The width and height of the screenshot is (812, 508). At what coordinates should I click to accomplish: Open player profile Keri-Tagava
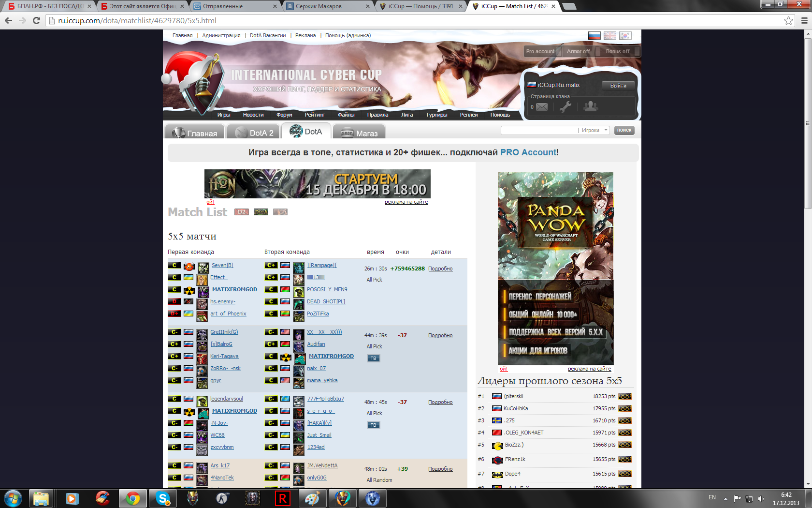224,356
